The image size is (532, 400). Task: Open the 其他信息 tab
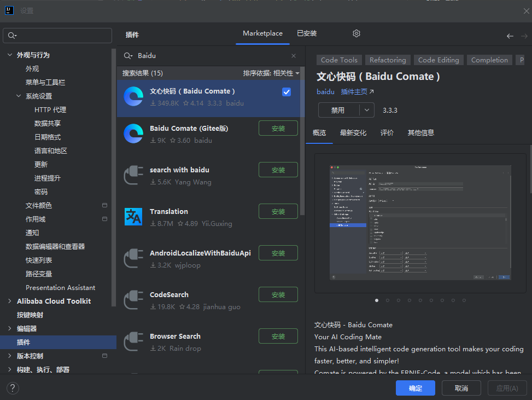click(420, 133)
